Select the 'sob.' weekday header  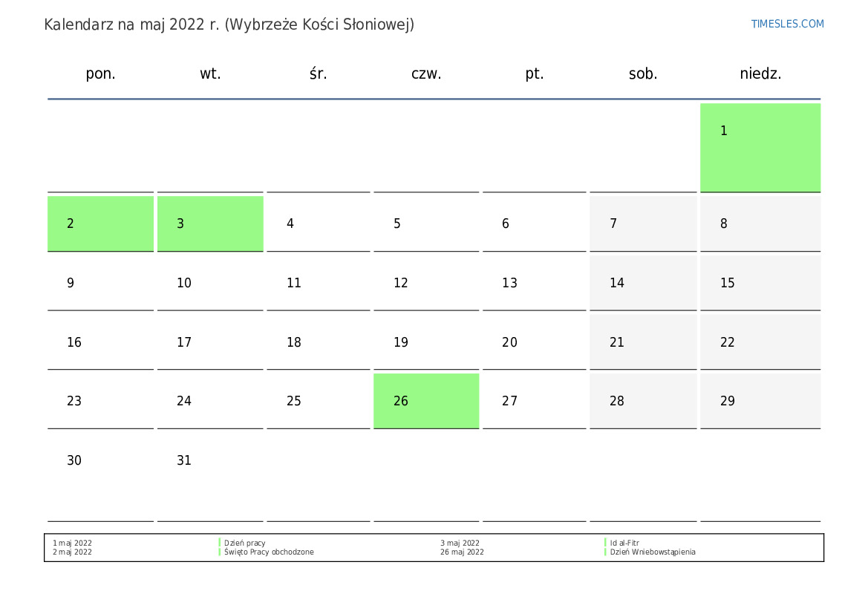[x=643, y=74]
